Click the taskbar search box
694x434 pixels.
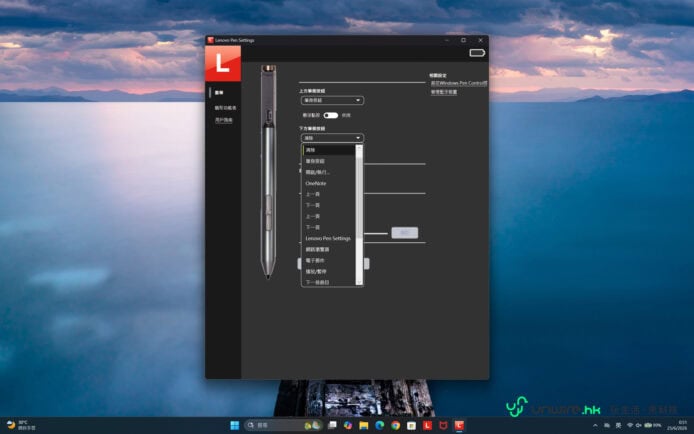(x=283, y=425)
